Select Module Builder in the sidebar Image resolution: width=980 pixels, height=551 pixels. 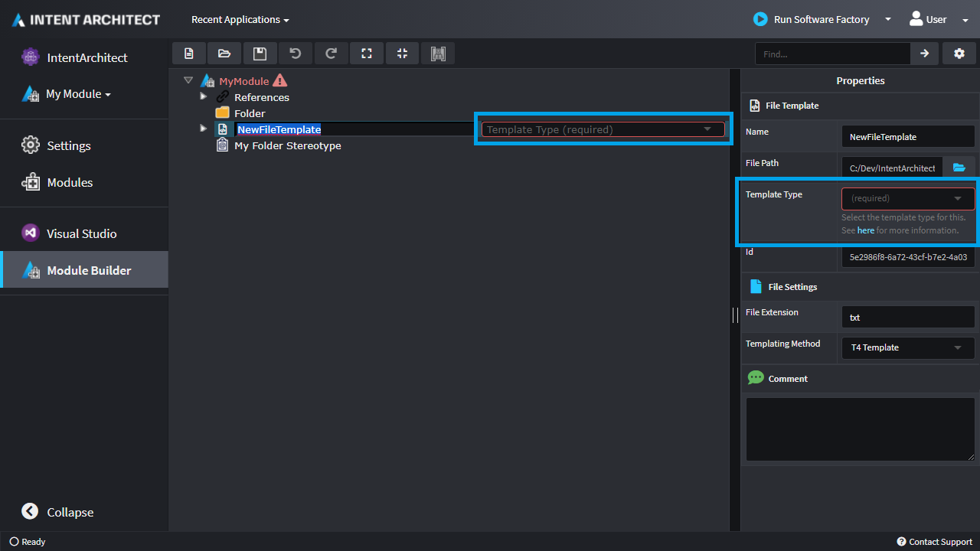(84, 270)
